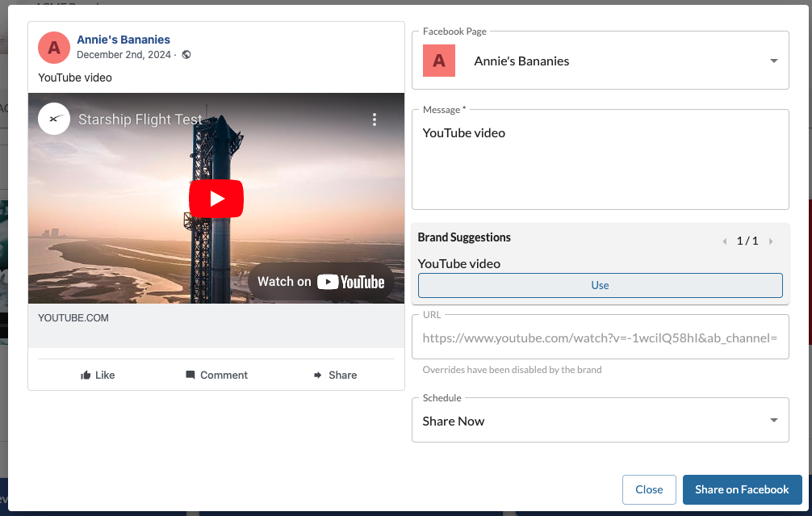812x516 pixels.
Task: Open Annie's Bananies page name link
Action: click(x=123, y=40)
